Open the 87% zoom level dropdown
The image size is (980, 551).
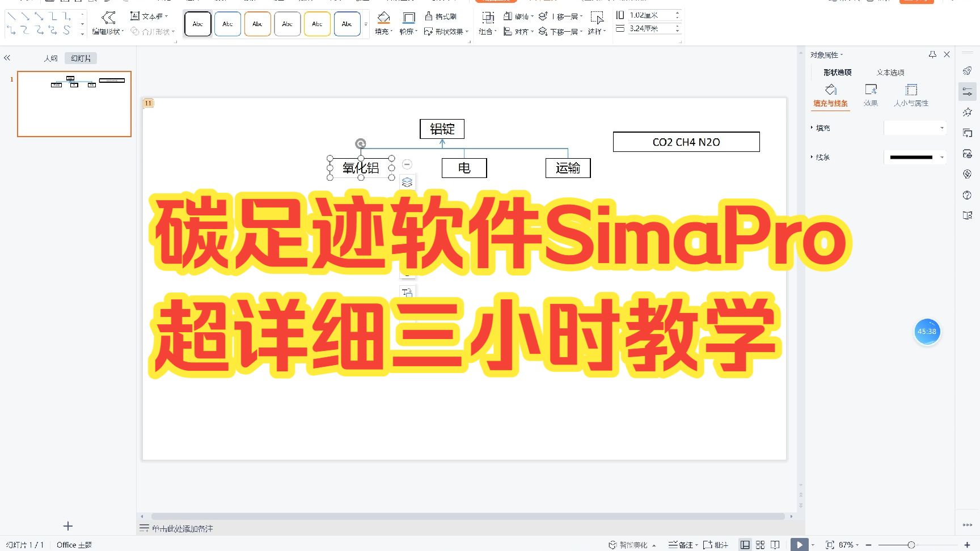pos(848,545)
